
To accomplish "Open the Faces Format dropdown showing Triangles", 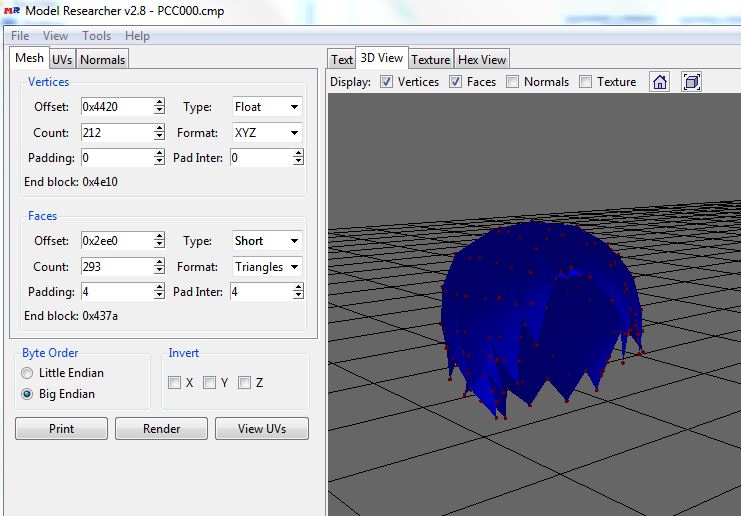I will pos(267,267).
